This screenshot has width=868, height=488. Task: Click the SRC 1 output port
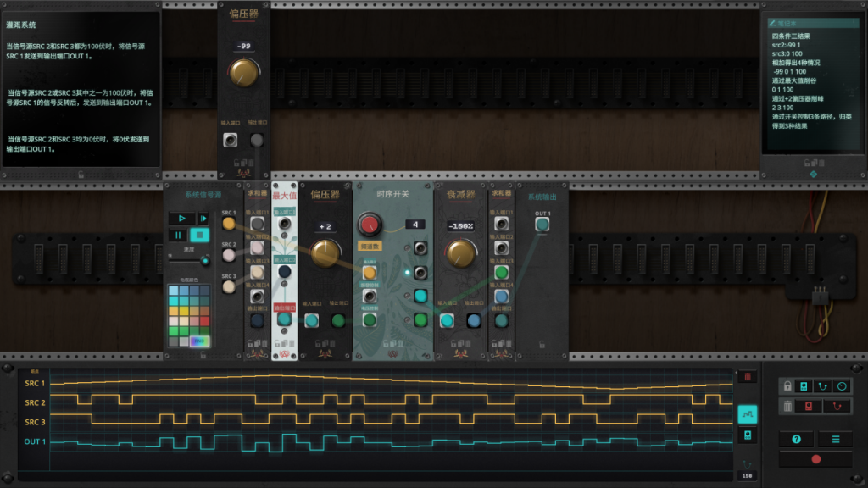click(x=229, y=223)
